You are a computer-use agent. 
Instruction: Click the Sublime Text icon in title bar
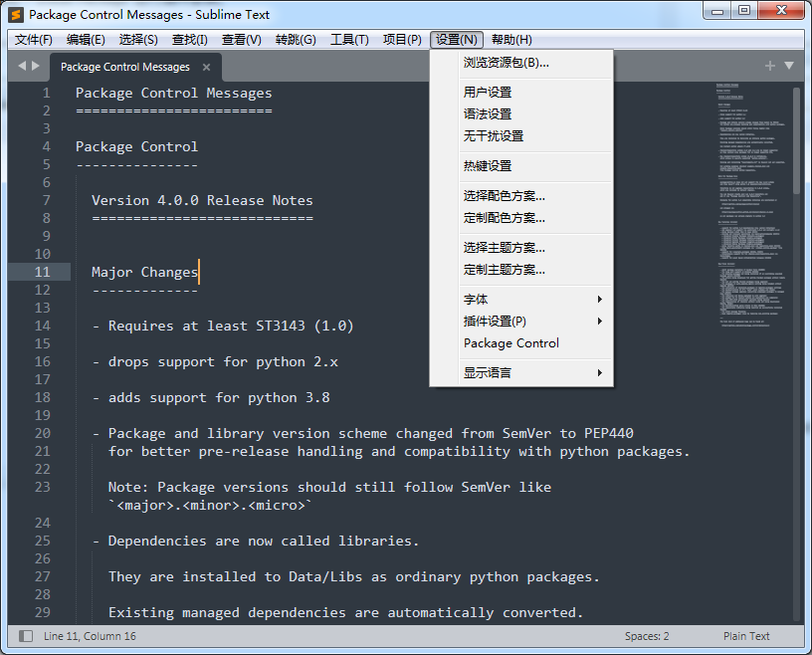[13, 12]
